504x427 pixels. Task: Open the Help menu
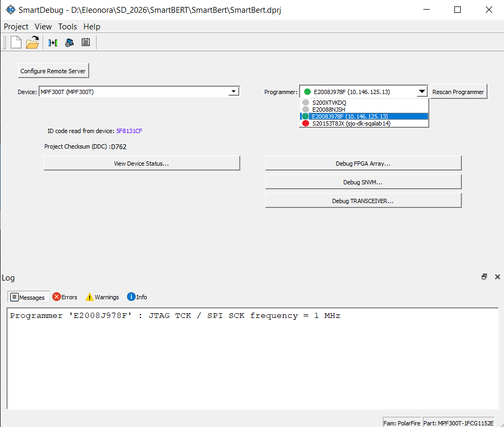click(x=92, y=26)
